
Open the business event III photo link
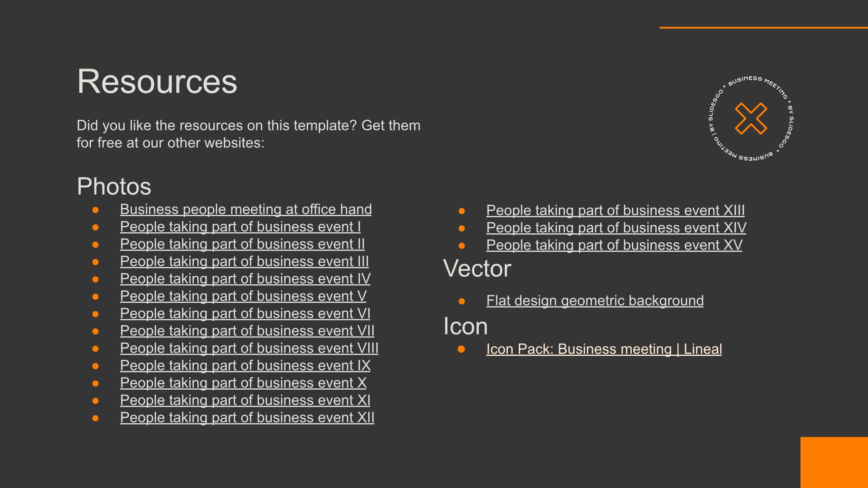pos(244,261)
